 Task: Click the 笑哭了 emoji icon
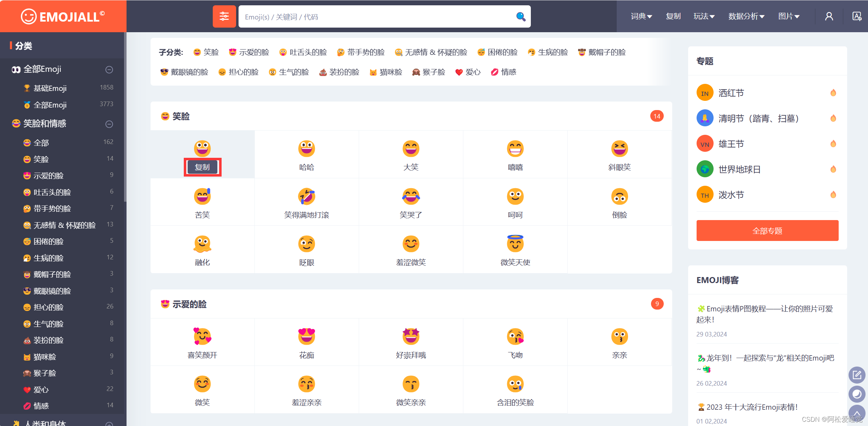click(411, 196)
